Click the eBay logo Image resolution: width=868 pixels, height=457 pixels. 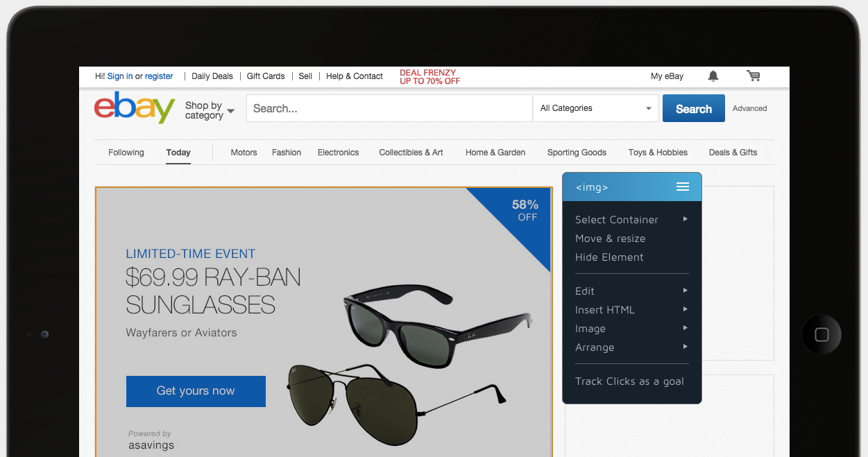(x=135, y=107)
